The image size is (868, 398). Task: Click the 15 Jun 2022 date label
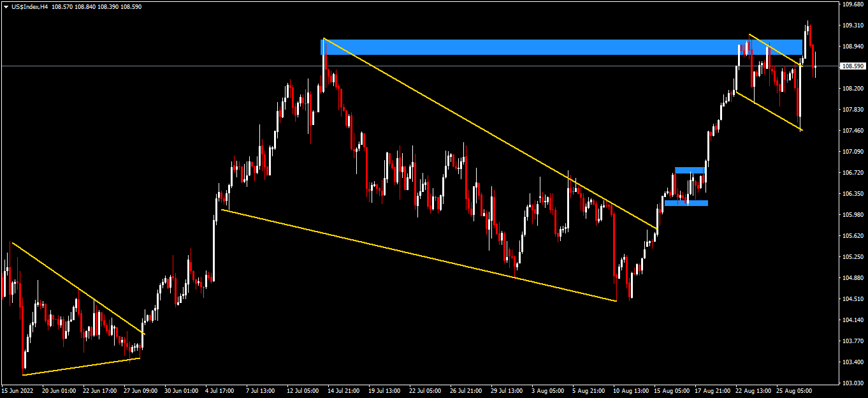click(x=18, y=390)
